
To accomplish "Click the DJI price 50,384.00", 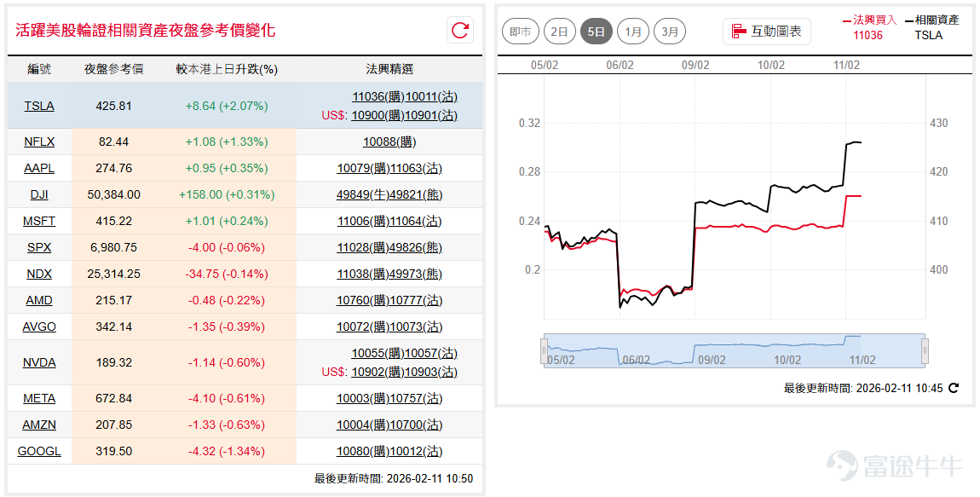I will coord(113,194).
